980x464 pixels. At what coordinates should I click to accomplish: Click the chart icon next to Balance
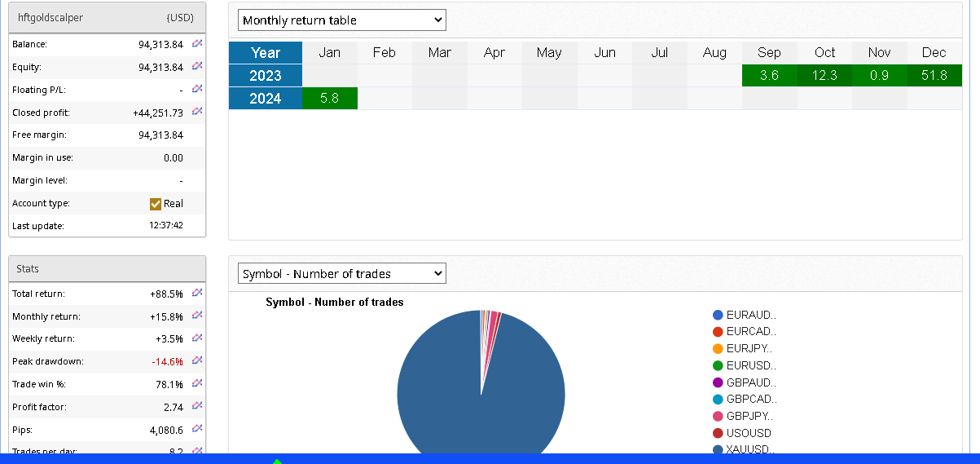coord(197,44)
